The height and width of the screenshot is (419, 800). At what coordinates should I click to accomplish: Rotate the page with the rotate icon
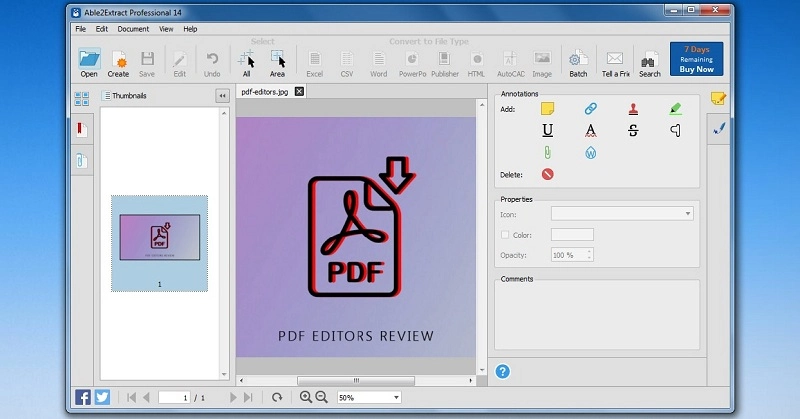click(277, 397)
